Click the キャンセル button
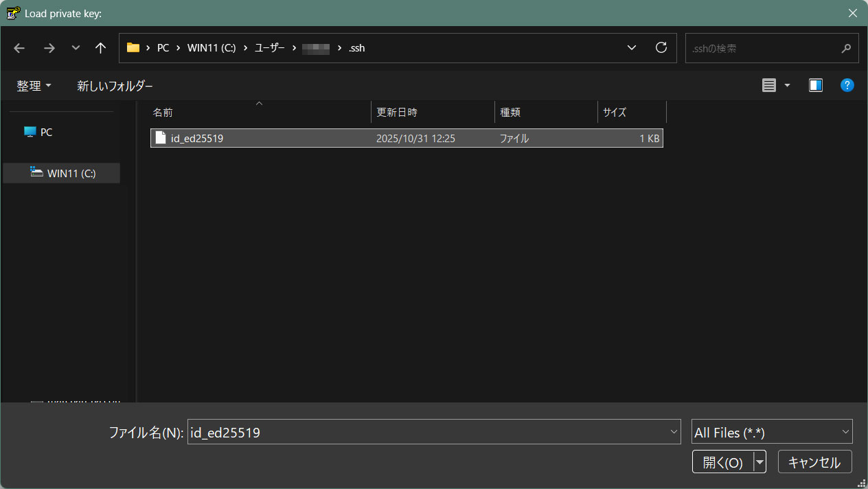868x489 pixels. (814, 462)
